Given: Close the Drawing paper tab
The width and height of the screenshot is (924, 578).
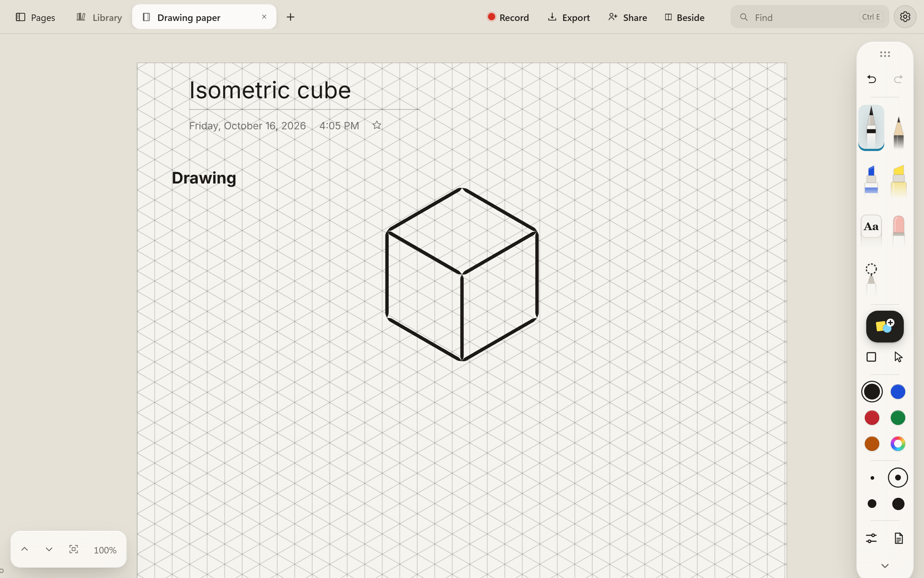Looking at the screenshot, I should 264,17.
